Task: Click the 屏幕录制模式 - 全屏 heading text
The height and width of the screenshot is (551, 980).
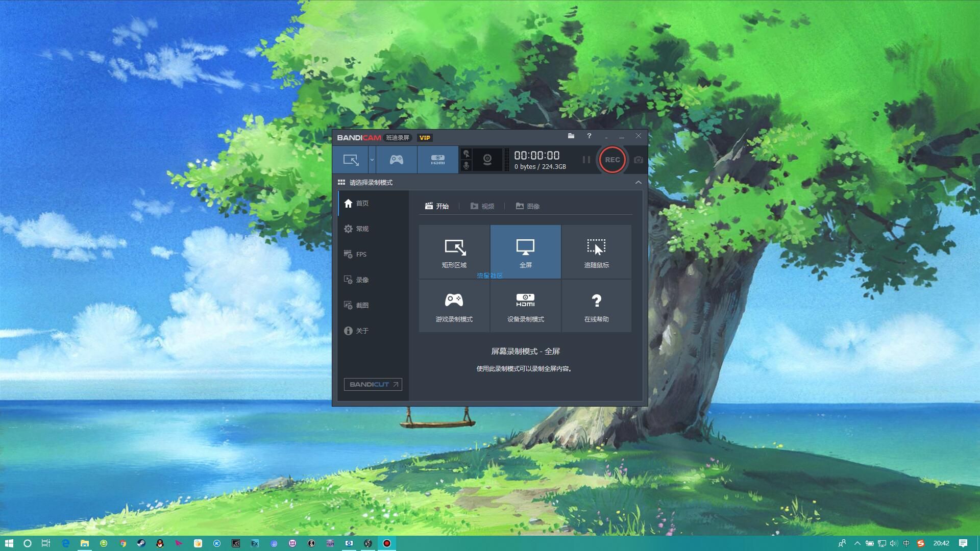Action: pos(525,351)
